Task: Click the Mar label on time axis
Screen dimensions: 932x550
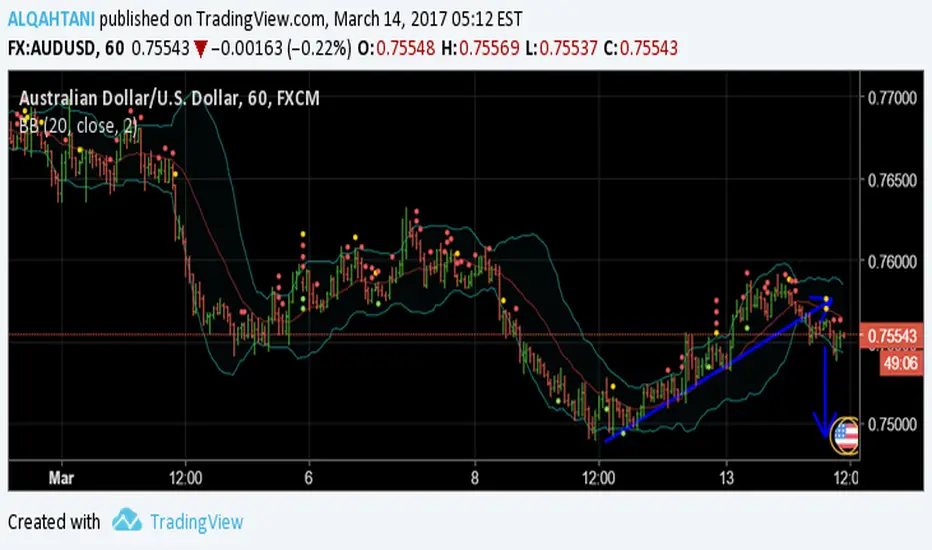Action: pyautogui.click(x=61, y=478)
